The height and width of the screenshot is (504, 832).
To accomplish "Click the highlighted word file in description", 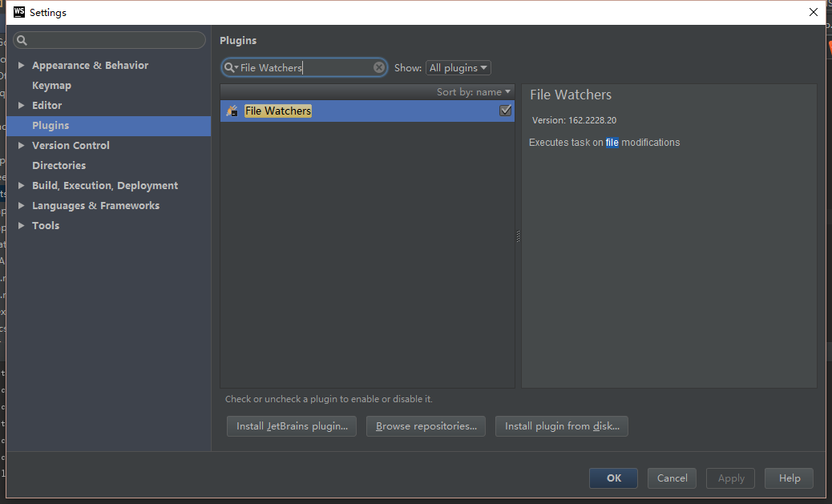I will [612, 142].
